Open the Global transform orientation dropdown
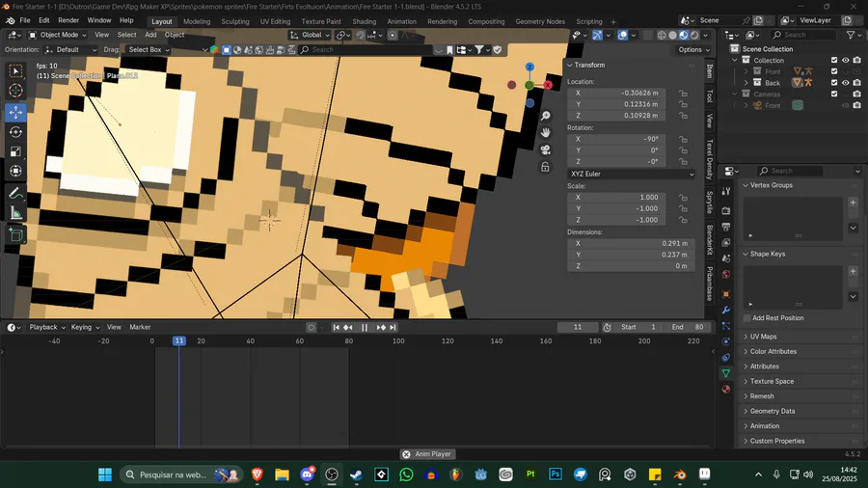 pyautogui.click(x=310, y=35)
